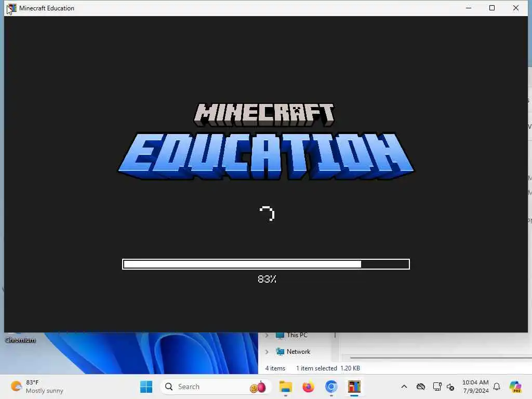This screenshot has height=399, width=532.
Task: Close the Minecraft Education window
Action: coord(516,8)
